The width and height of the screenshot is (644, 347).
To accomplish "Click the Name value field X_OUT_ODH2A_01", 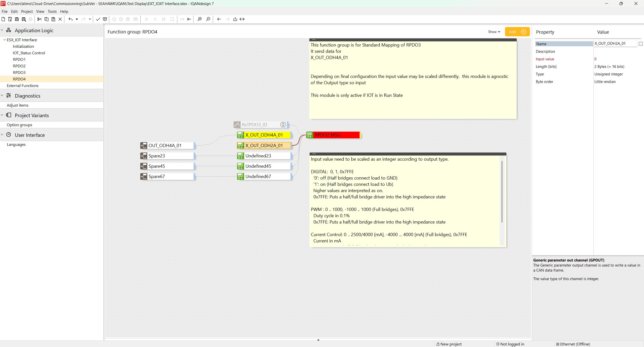I will click(x=615, y=44).
